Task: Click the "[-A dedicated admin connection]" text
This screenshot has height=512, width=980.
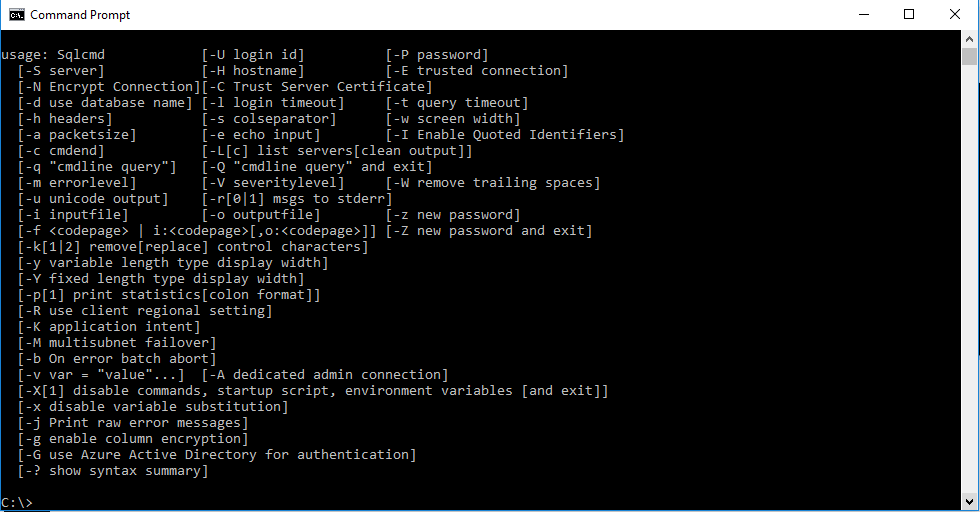Action: pos(325,375)
